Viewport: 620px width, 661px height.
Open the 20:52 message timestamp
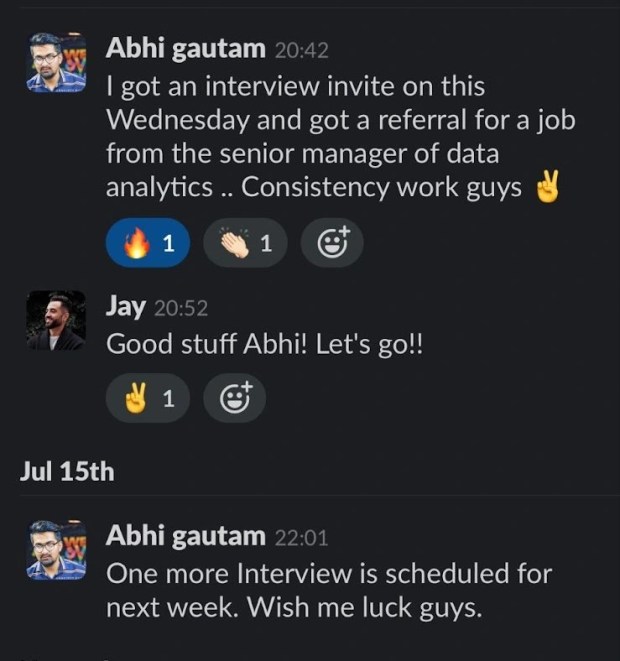pyautogui.click(x=180, y=308)
